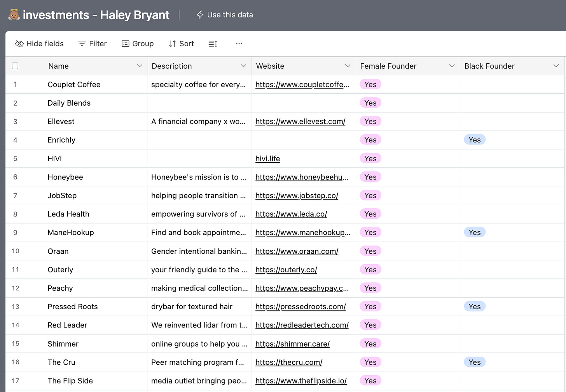Open the hivi.life link

click(x=267, y=159)
